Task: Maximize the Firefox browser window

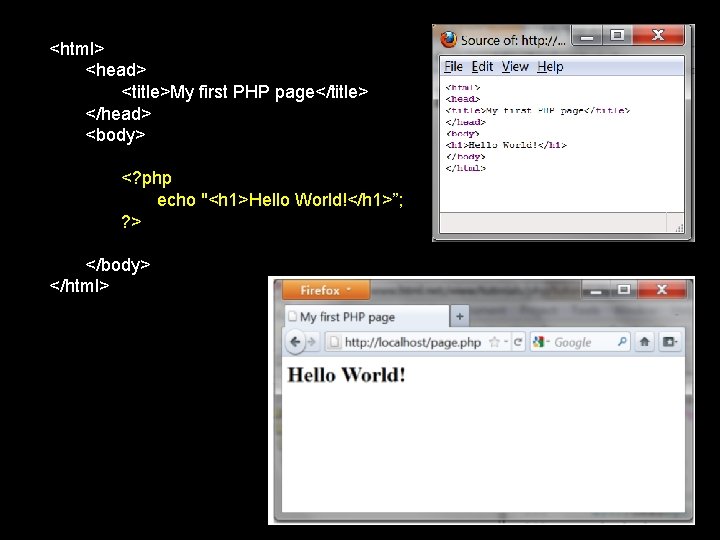Action: [x=624, y=290]
